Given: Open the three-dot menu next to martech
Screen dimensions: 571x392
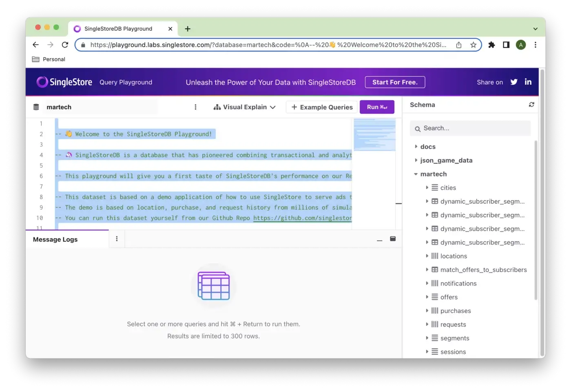Looking at the screenshot, I should [195, 107].
